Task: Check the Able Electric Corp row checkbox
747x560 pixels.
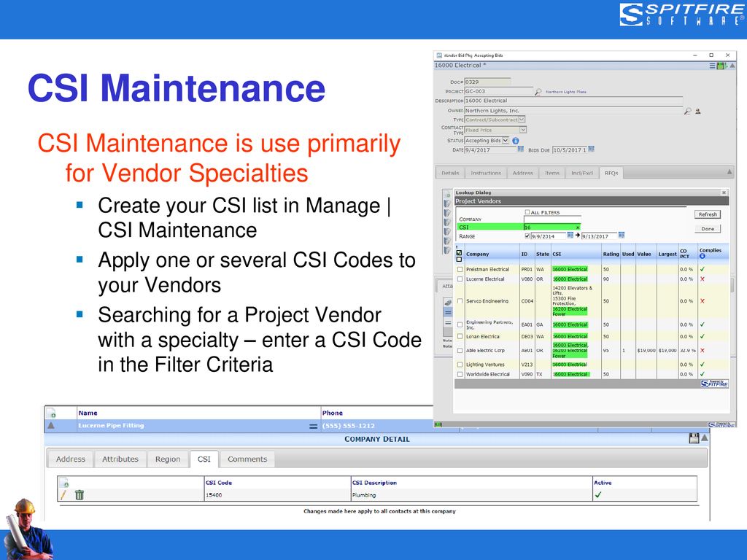Action: 460,351
